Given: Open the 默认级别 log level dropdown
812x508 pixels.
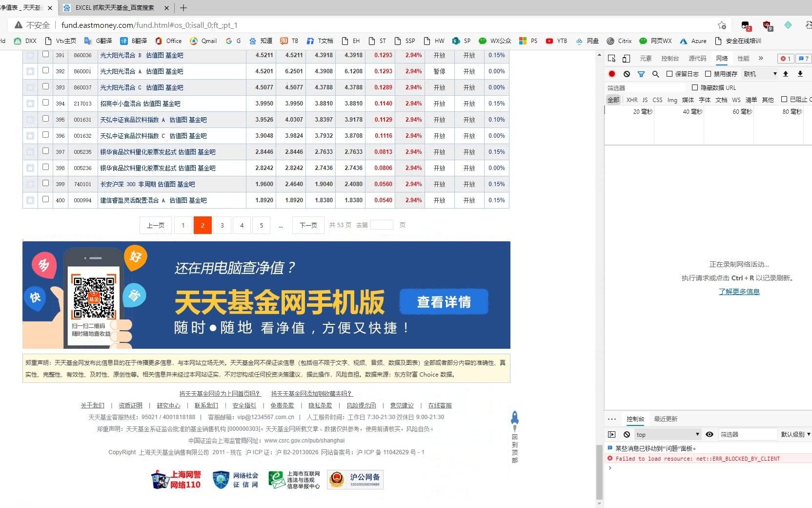Looking at the screenshot, I should tap(795, 434).
